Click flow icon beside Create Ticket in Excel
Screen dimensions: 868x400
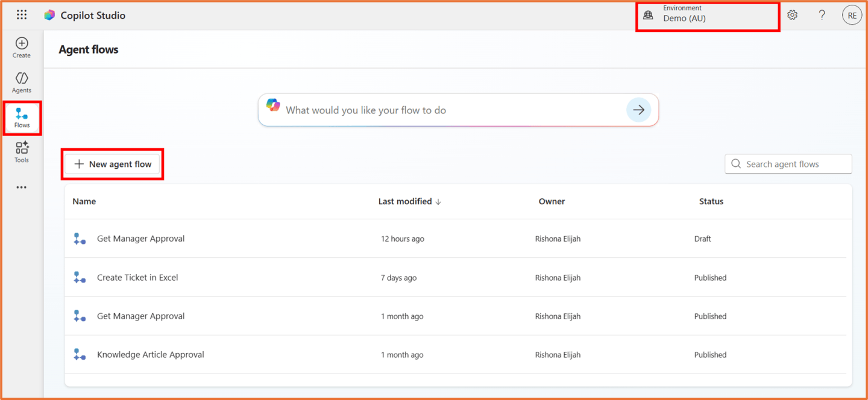click(80, 278)
